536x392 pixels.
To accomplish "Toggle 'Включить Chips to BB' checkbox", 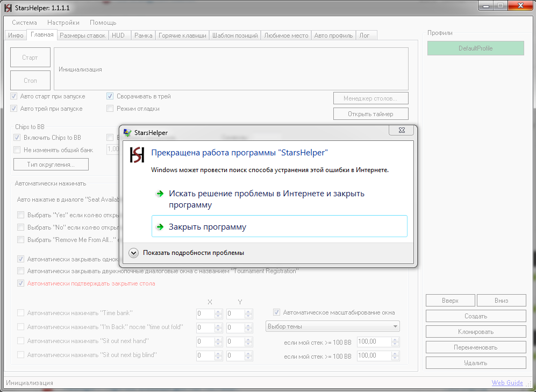I will click(17, 138).
